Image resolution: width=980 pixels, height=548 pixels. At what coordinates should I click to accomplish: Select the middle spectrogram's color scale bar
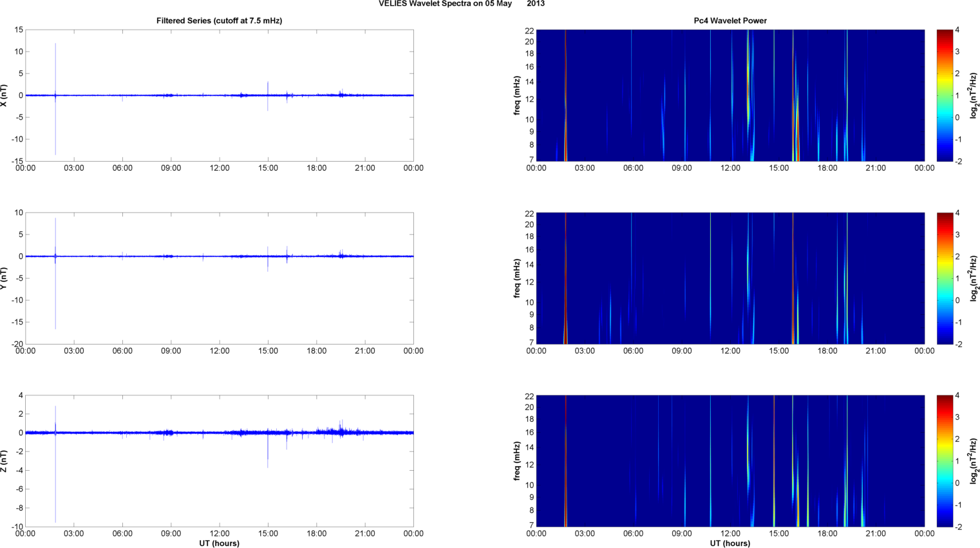(x=944, y=278)
